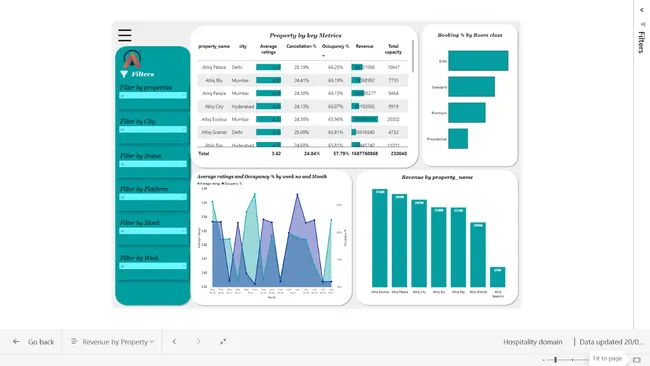Click the Atliq City revenue bar
This screenshot has height=366, width=650.
419,243
